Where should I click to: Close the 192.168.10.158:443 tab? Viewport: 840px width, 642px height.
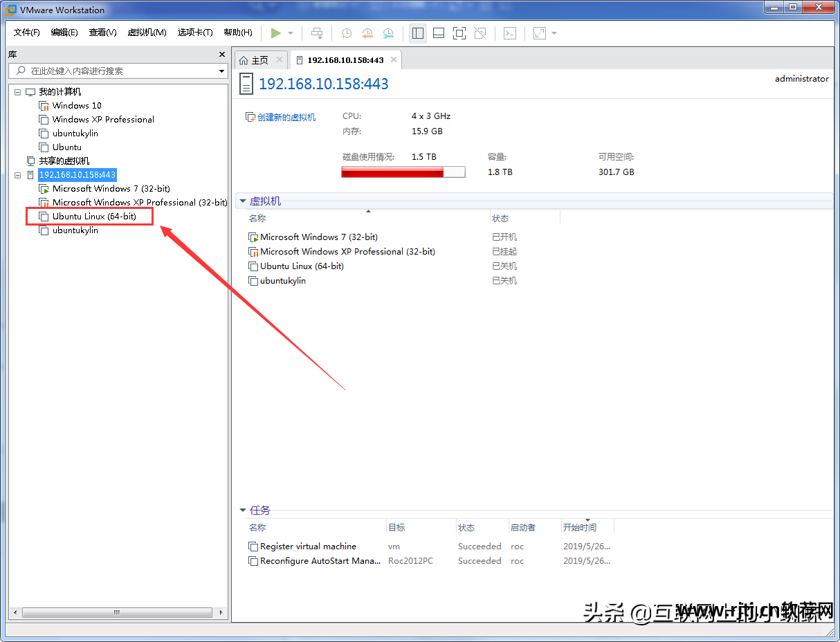(x=394, y=59)
